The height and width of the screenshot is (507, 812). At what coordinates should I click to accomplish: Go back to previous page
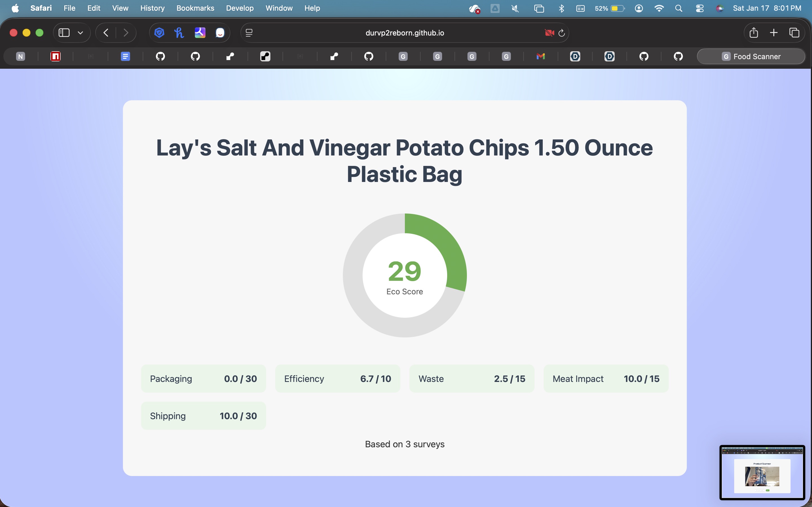click(106, 33)
